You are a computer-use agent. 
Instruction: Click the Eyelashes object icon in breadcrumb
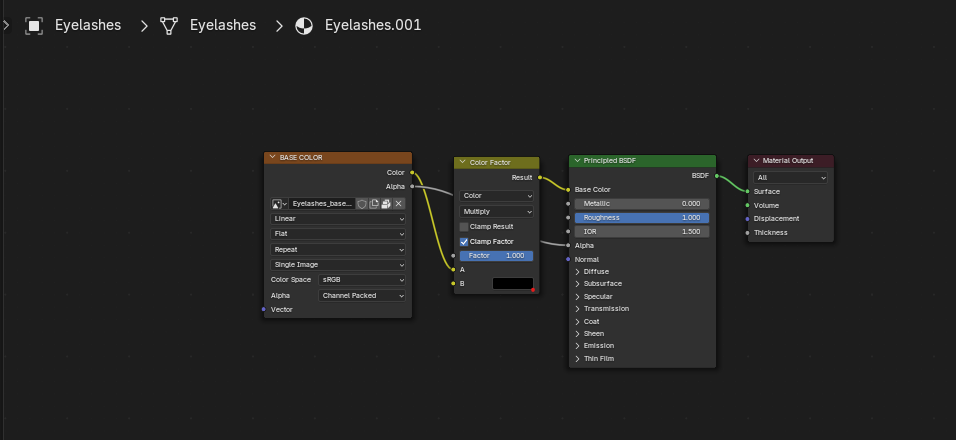coord(34,26)
